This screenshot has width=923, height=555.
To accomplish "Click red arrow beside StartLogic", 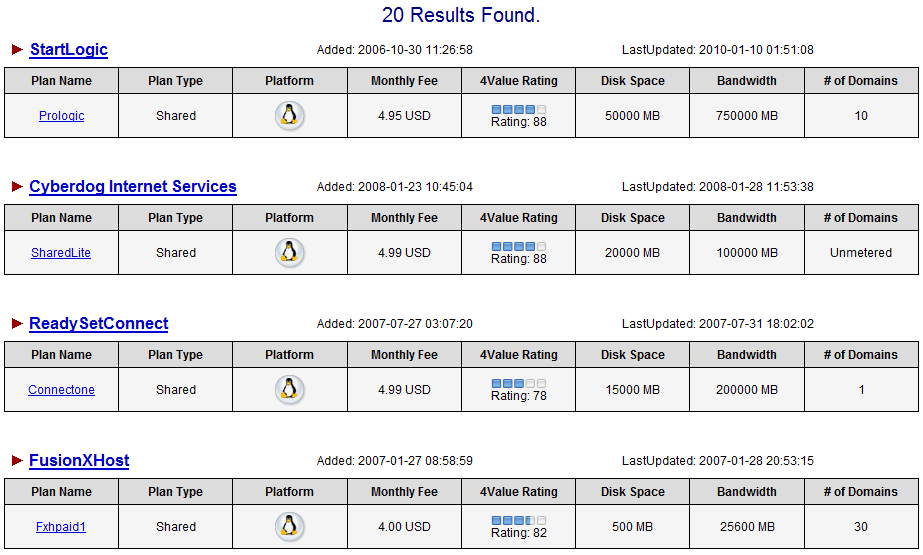I will coord(17,49).
